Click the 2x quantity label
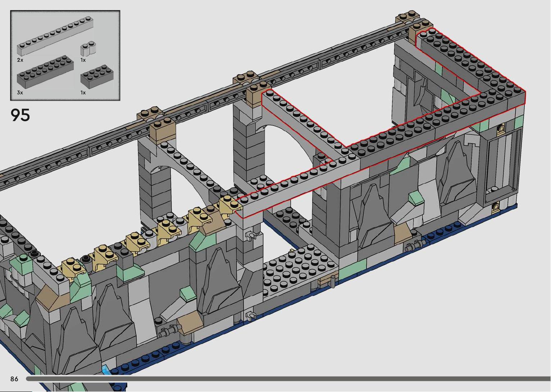The width and height of the screenshot is (551, 392). pos(20,60)
